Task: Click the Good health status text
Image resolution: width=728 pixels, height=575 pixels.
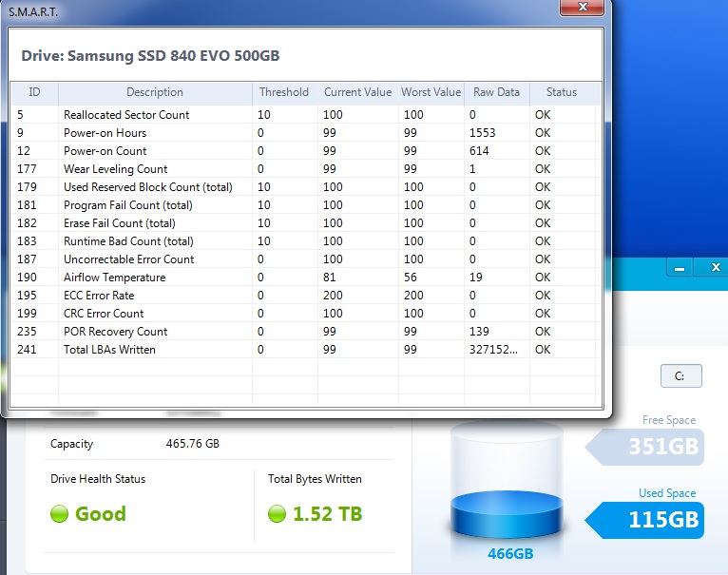Action: [x=101, y=513]
